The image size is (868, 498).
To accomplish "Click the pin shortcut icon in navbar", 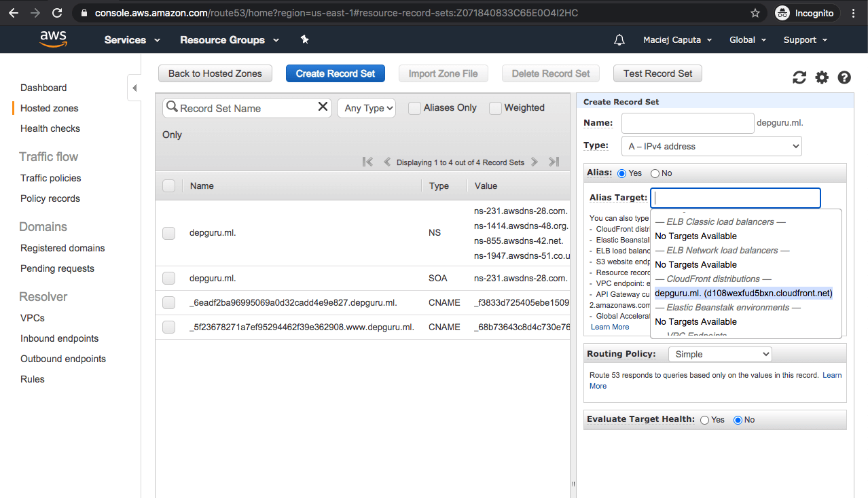I will [305, 40].
